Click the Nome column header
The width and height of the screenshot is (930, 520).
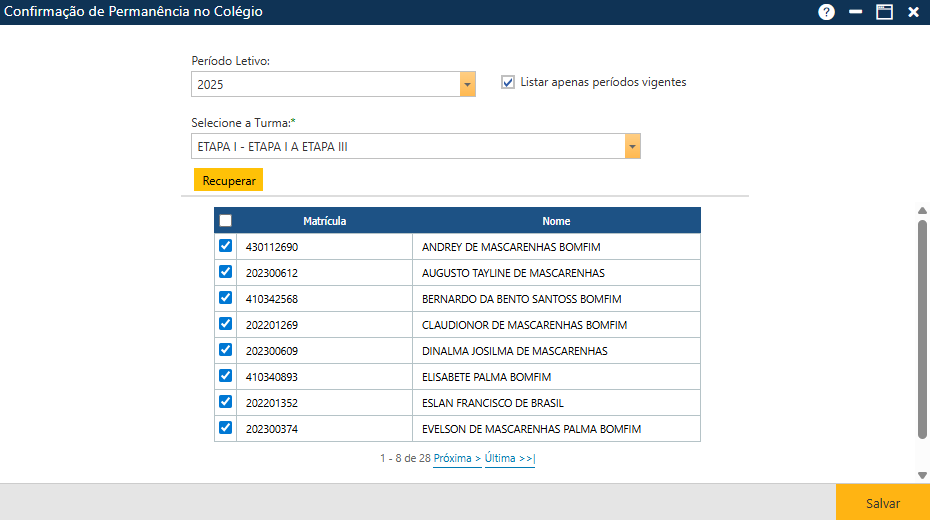pos(556,221)
